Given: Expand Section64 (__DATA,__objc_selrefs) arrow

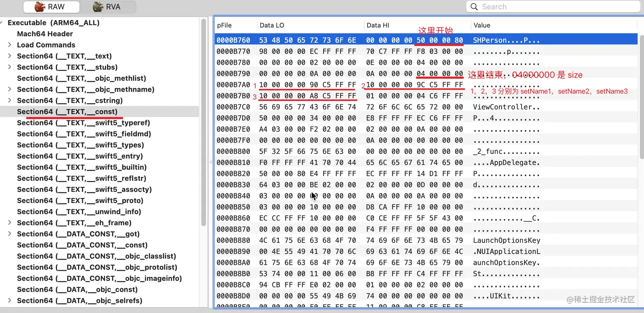Looking at the screenshot, I should (9, 301).
